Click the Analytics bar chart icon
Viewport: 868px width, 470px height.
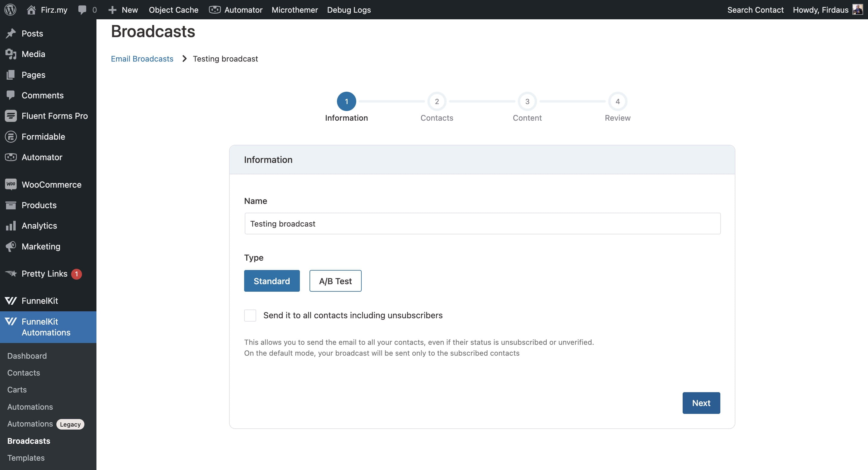pyautogui.click(x=11, y=226)
